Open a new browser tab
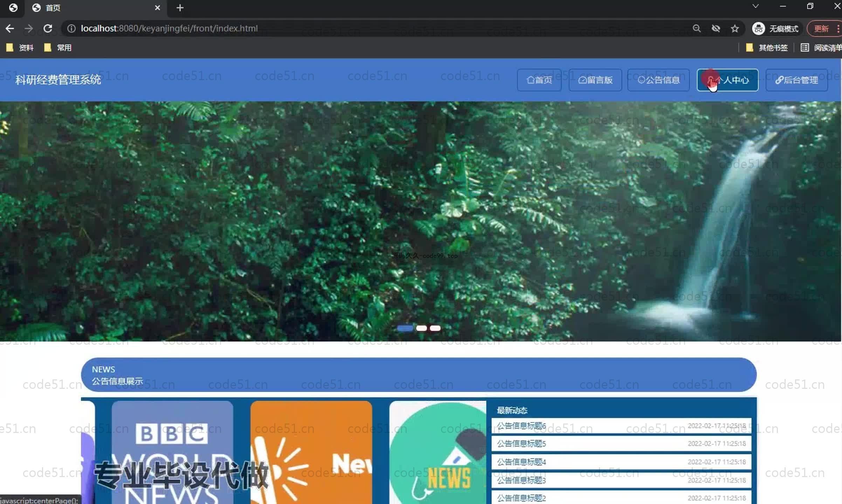The image size is (842, 504). tap(180, 8)
